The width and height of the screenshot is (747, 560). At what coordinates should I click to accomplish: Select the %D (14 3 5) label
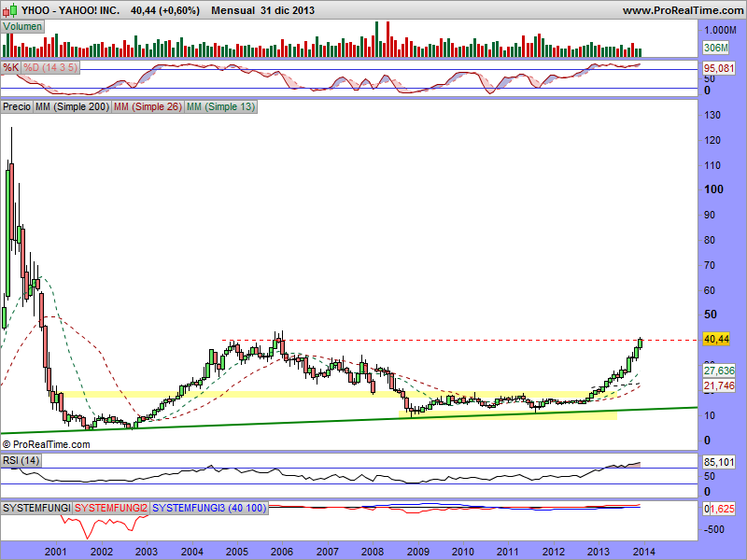pos(50,67)
